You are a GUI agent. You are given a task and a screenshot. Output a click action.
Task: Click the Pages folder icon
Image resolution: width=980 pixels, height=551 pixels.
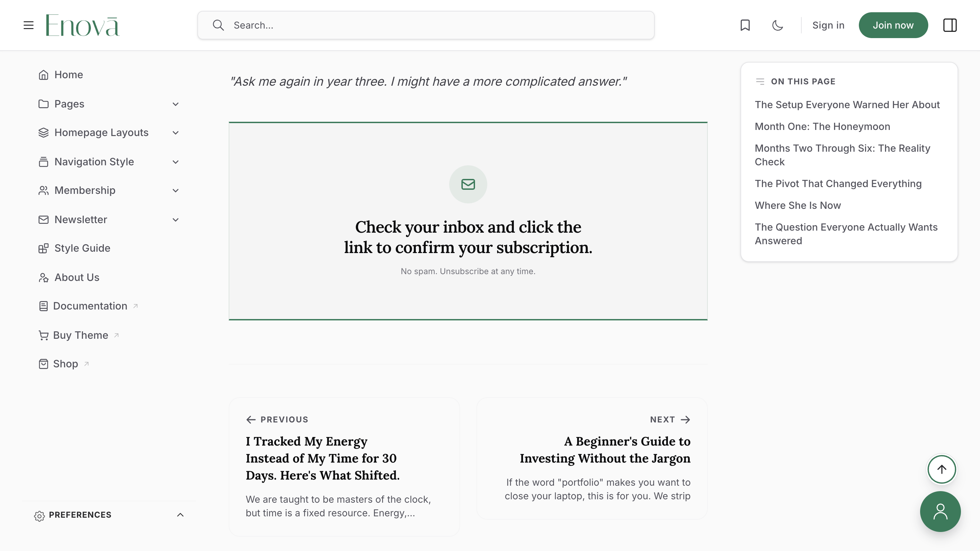pos(43,104)
